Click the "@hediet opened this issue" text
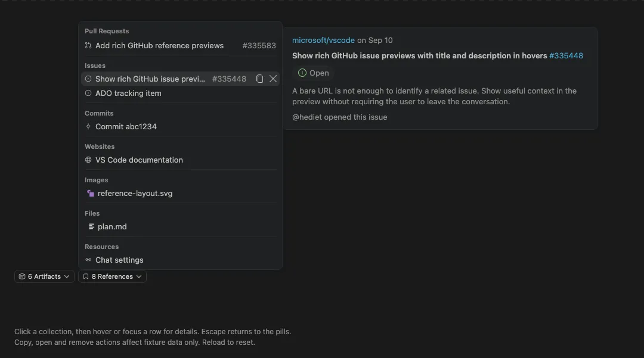Screen dimensions: 644x358 pos(340,117)
